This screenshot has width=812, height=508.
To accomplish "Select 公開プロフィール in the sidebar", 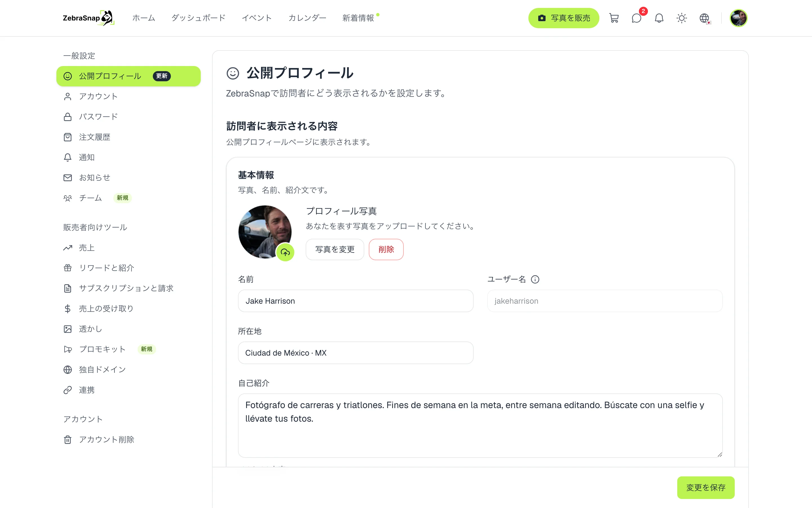I will [x=129, y=76].
